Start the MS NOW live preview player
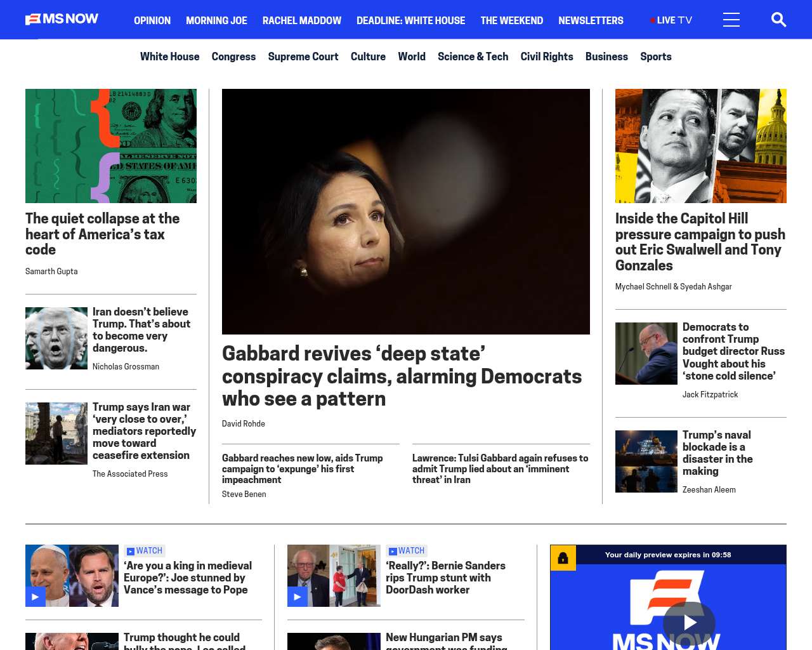 [689, 623]
